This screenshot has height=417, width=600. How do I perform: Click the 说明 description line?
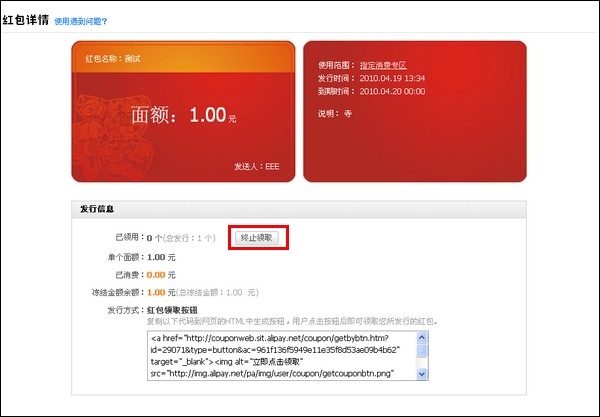334,114
